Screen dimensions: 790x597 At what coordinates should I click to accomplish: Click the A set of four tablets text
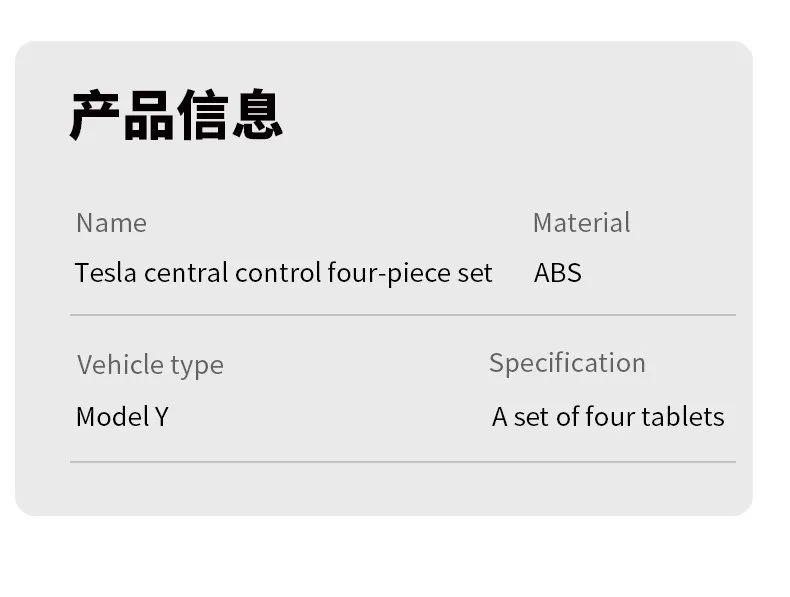coord(608,417)
